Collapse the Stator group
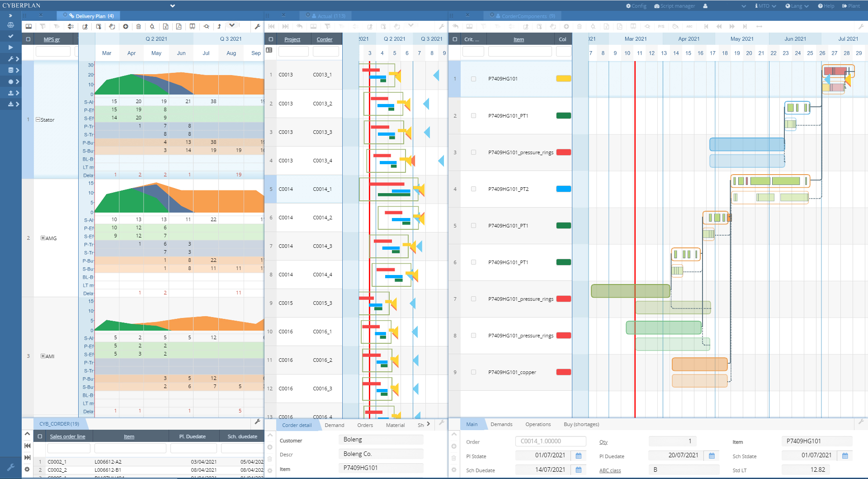Image resolution: width=868 pixels, height=479 pixels. (37, 119)
